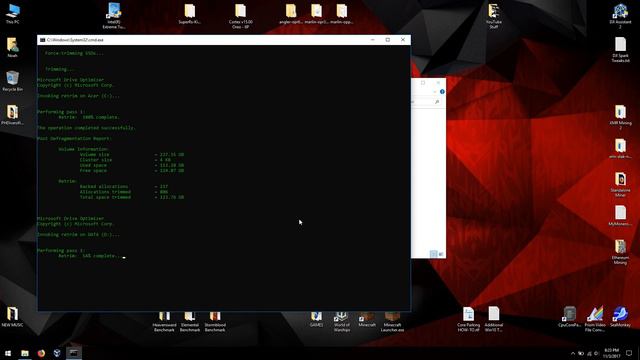Launch the Minecraft shortcut

pos(367,319)
